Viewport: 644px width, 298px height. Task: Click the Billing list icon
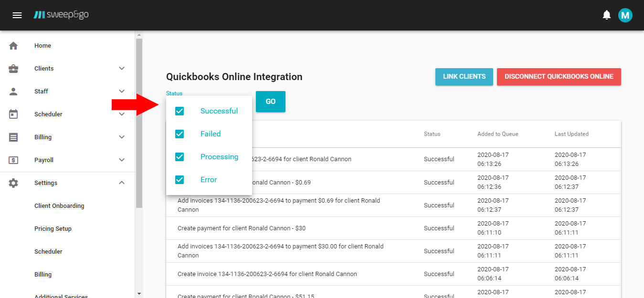13,137
